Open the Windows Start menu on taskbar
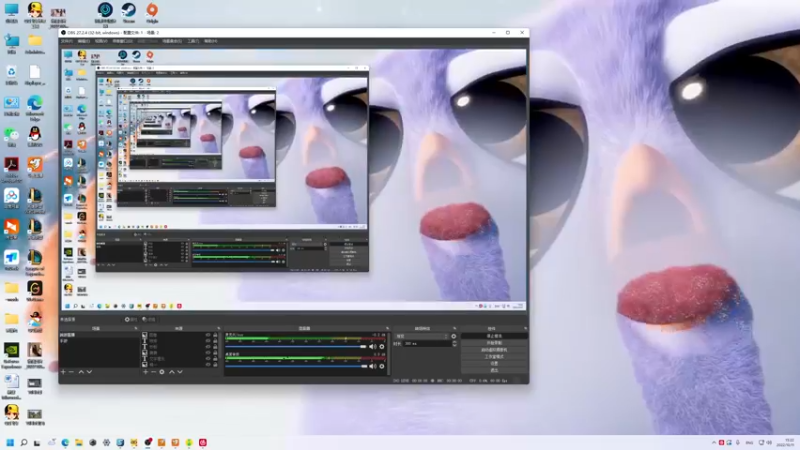The height and width of the screenshot is (450, 800). 10,442
